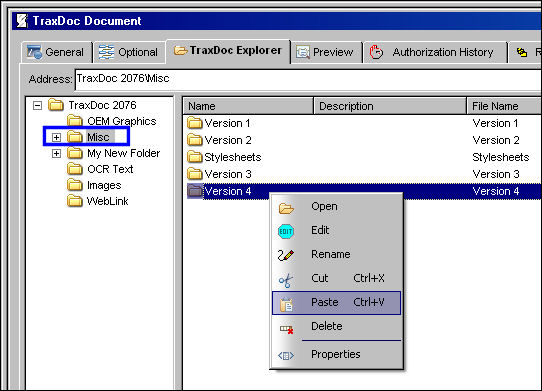Choose Rename from the context menu
542x391 pixels.
336,254
